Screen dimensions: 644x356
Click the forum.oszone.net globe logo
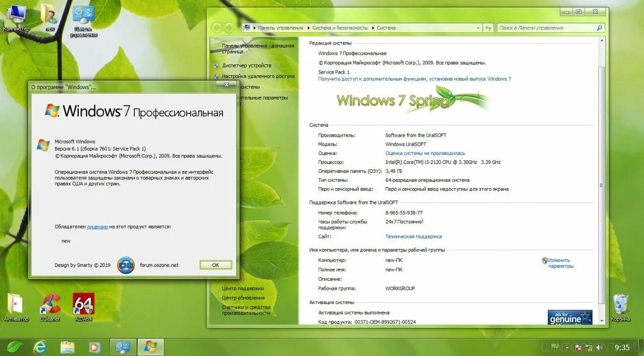(126, 265)
